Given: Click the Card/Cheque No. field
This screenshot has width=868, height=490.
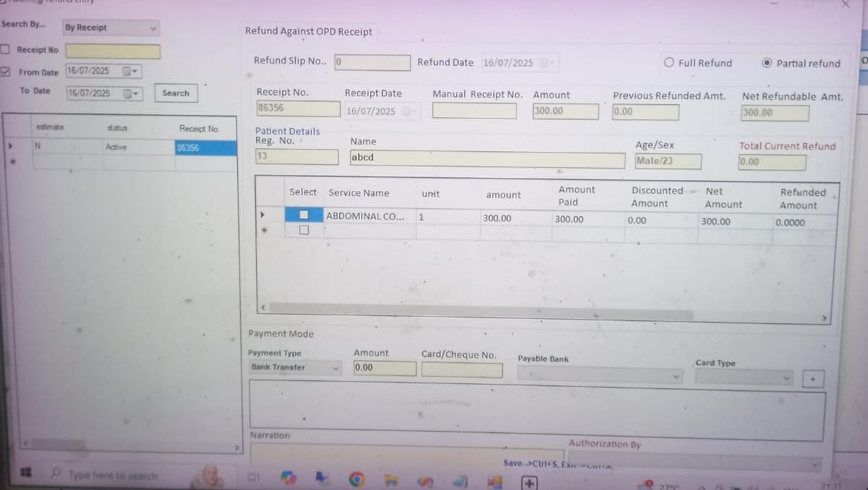Looking at the screenshot, I should 461,369.
